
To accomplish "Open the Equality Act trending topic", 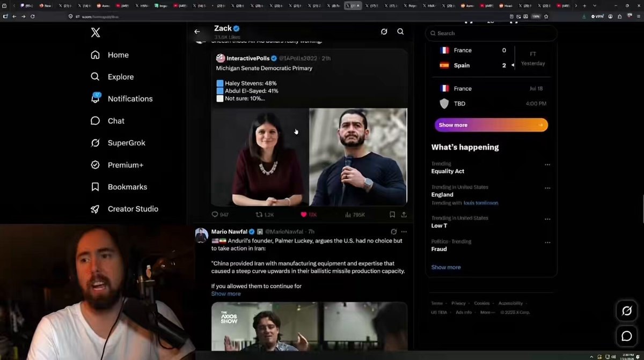I will click(448, 171).
